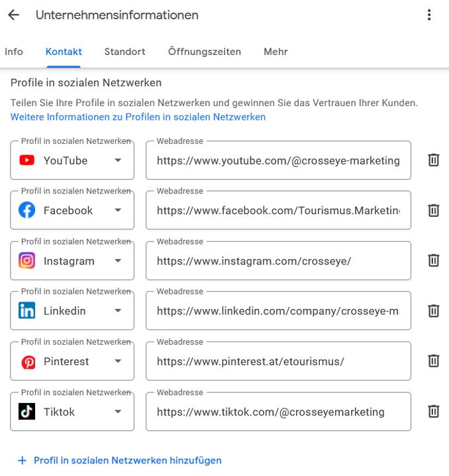Click the Unternehmensinformationen page title

[117, 15]
